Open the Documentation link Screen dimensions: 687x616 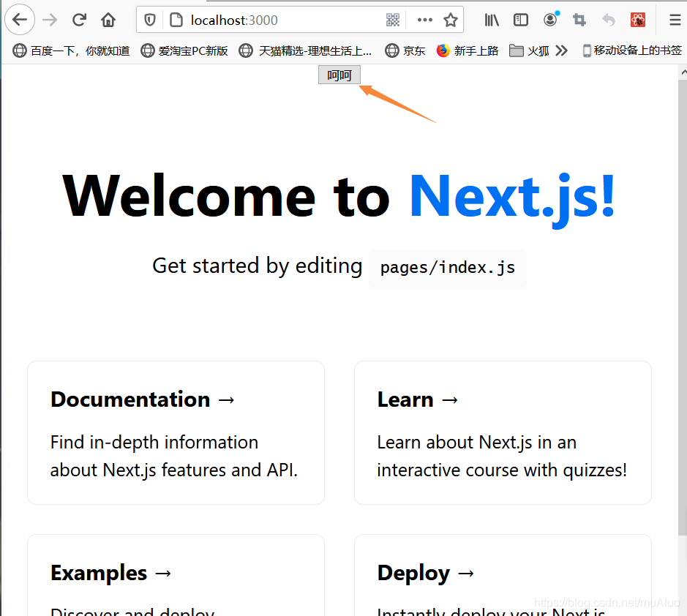[x=143, y=399]
